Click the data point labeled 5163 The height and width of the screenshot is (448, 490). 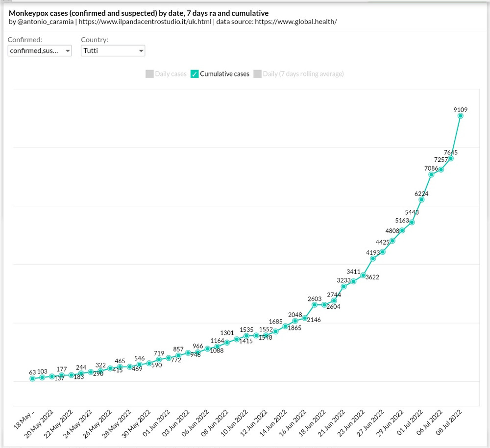(x=402, y=230)
